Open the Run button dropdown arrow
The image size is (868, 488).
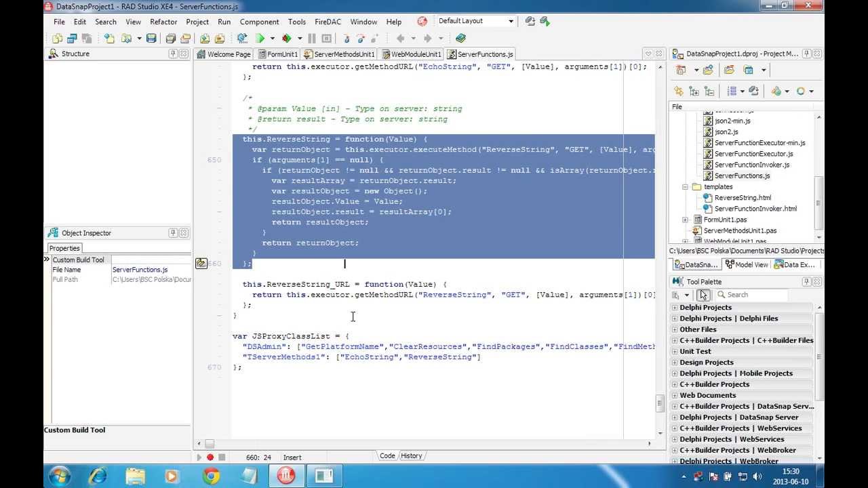(272, 39)
